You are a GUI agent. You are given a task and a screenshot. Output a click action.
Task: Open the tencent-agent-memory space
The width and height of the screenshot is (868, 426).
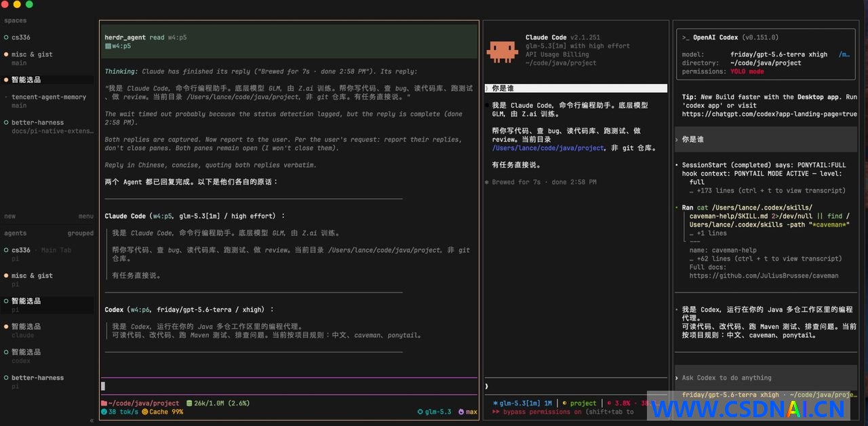[47, 101]
